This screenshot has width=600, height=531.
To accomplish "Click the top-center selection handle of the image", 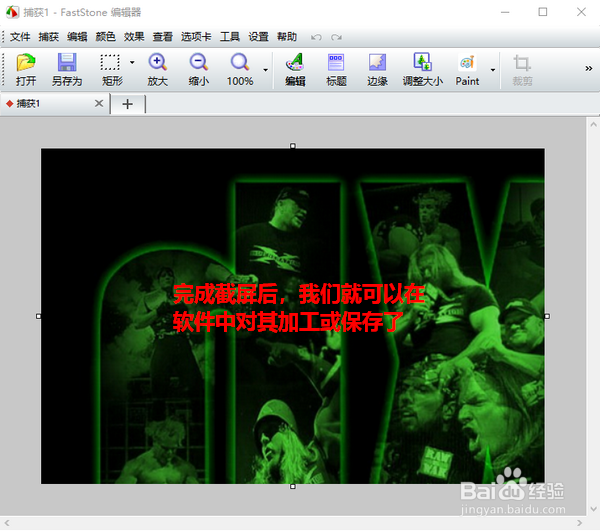I will (x=293, y=146).
